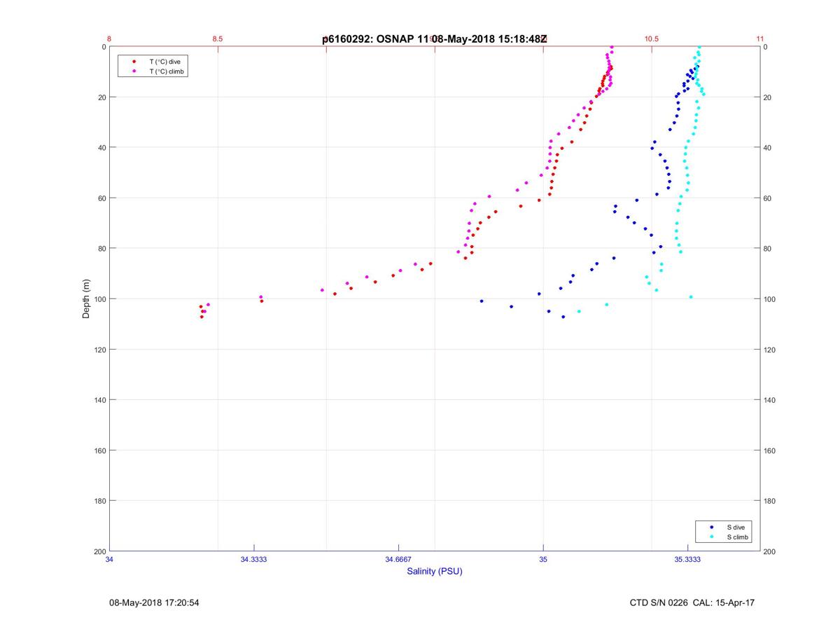Image resolution: width=840 pixels, height=620 pixels.
Task: Click the '34.6667' salinity tick label
Action: click(x=398, y=559)
